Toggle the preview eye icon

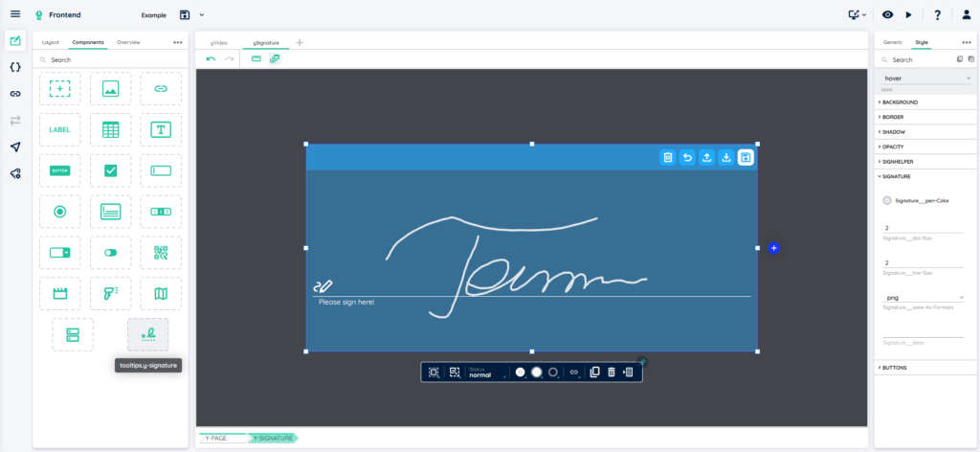coord(887,14)
